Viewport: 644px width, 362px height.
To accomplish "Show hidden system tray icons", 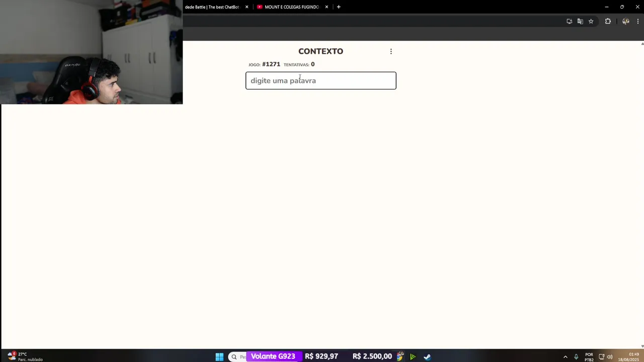I will 565,357.
